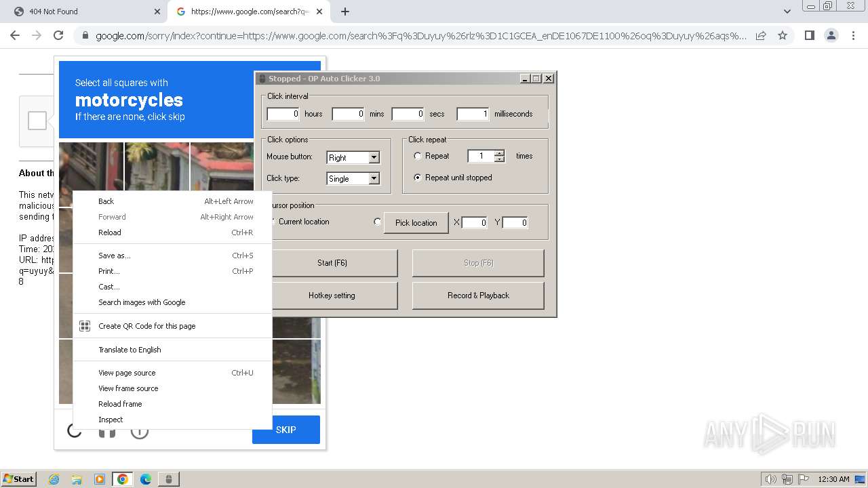Click the browser back arrow
The width and height of the screenshot is (868, 488).
coord(15,35)
